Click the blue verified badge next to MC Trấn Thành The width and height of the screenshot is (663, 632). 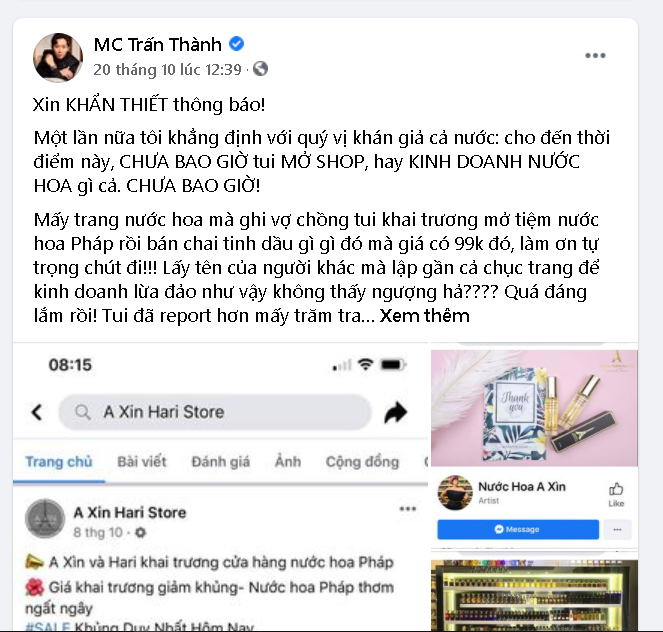pos(236,44)
